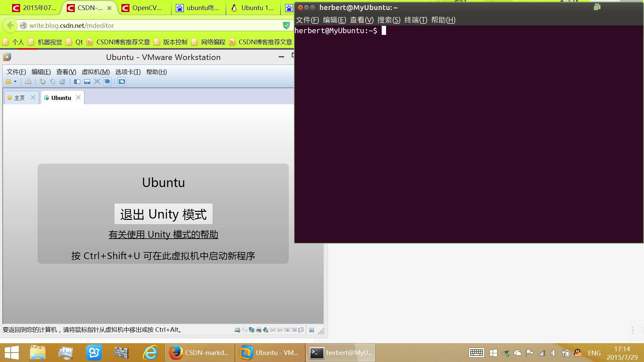Click the message log icon in VMware status bar

(x=312, y=330)
